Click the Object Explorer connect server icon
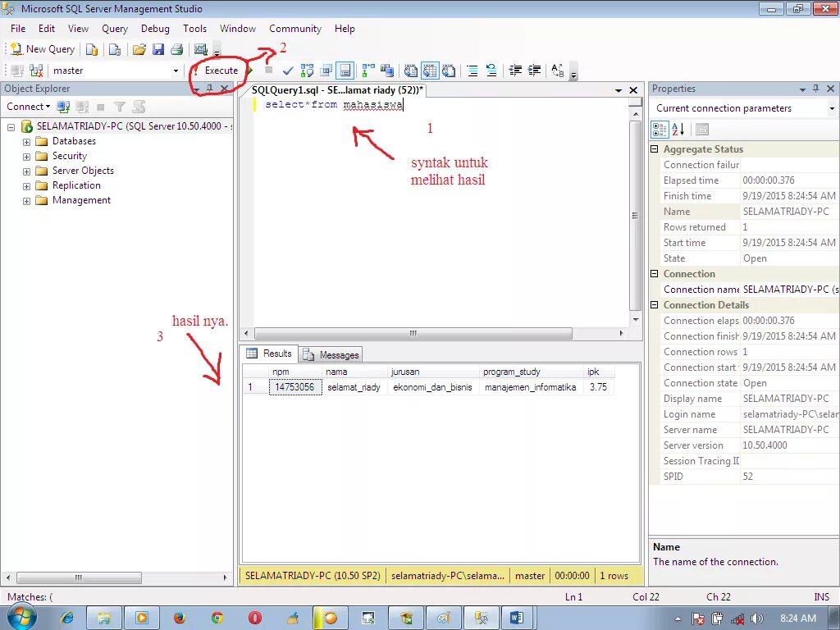The height and width of the screenshot is (630, 840). point(63,107)
